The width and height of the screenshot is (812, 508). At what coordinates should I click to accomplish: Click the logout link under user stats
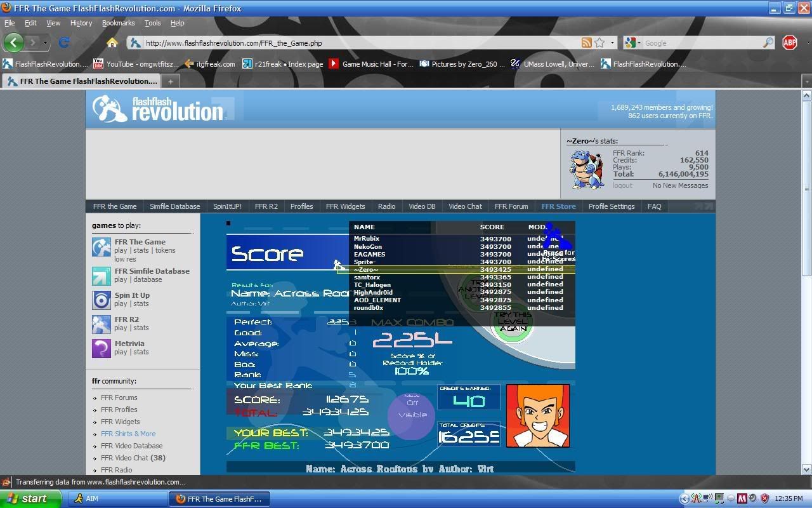622,185
